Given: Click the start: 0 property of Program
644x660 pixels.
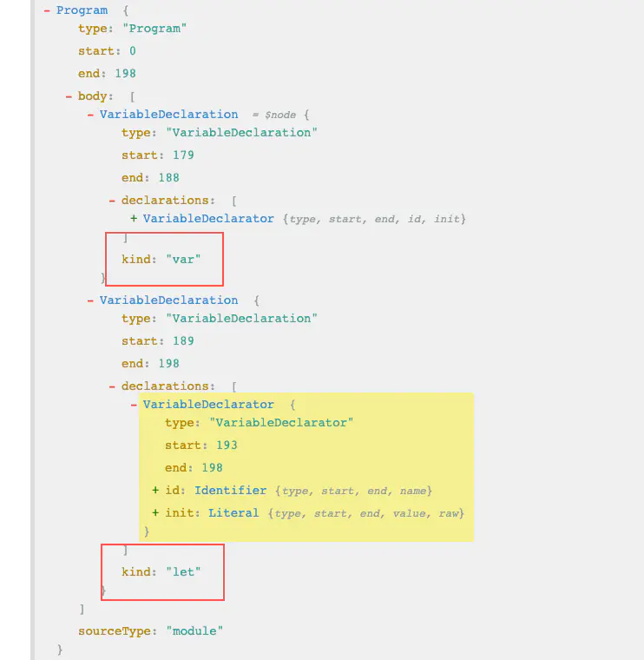Looking at the screenshot, I should (x=106, y=51).
